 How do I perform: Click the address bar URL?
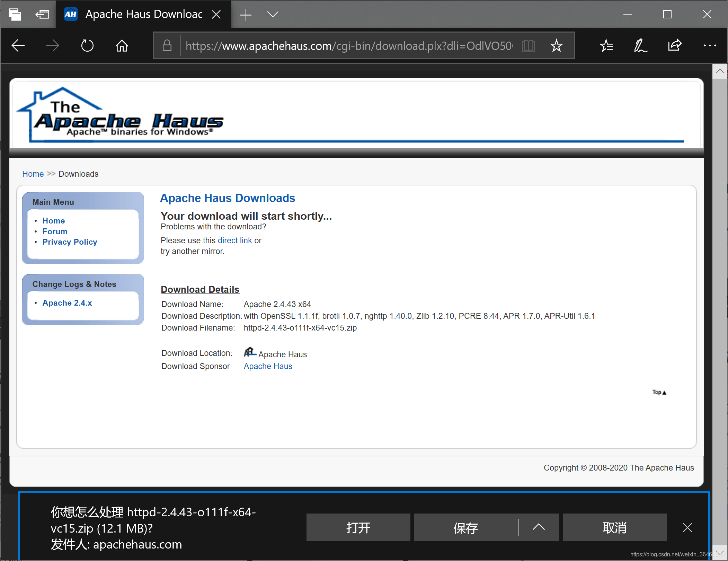(x=349, y=46)
